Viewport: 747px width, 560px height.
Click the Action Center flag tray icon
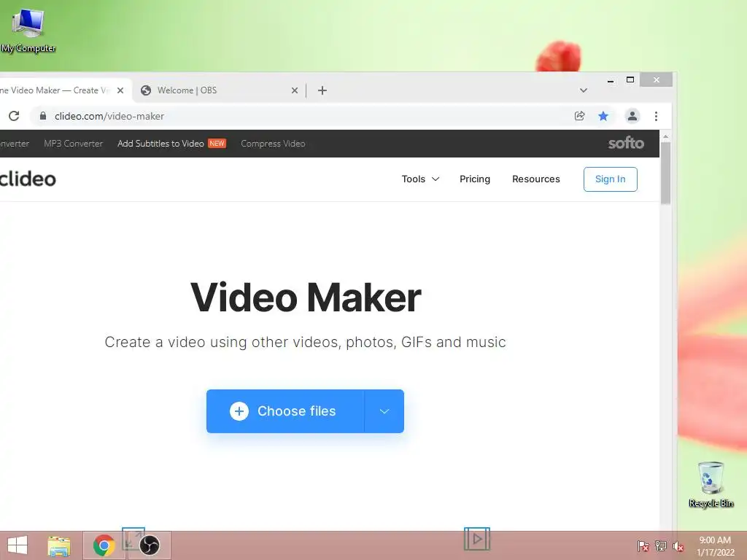click(643, 545)
